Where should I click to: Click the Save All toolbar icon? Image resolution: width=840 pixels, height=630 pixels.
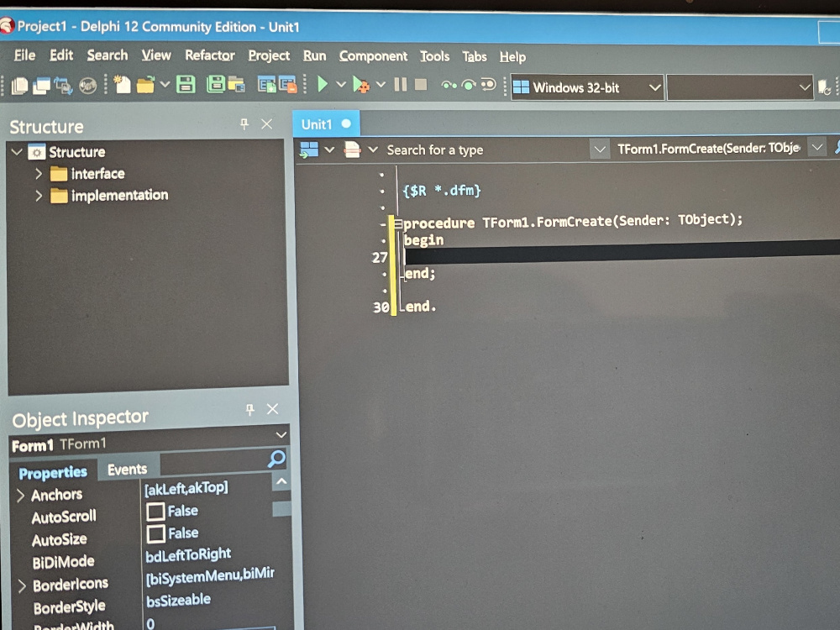point(215,85)
